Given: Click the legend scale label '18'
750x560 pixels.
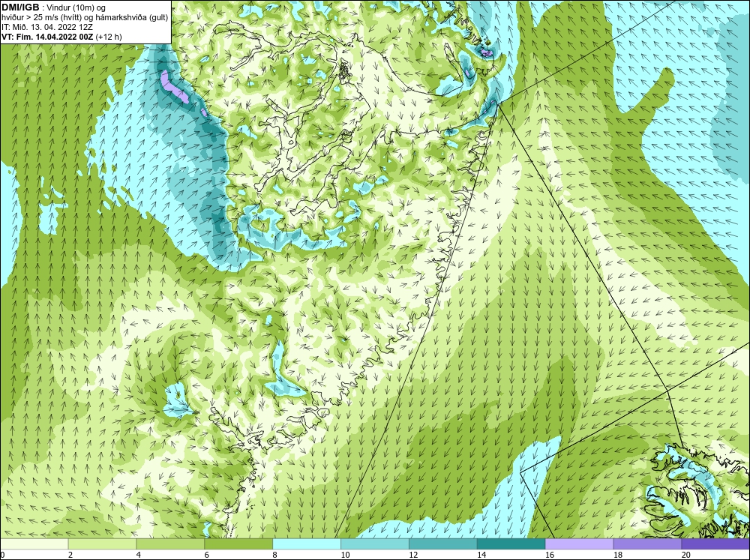Looking at the screenshot, I should [617, 555].
